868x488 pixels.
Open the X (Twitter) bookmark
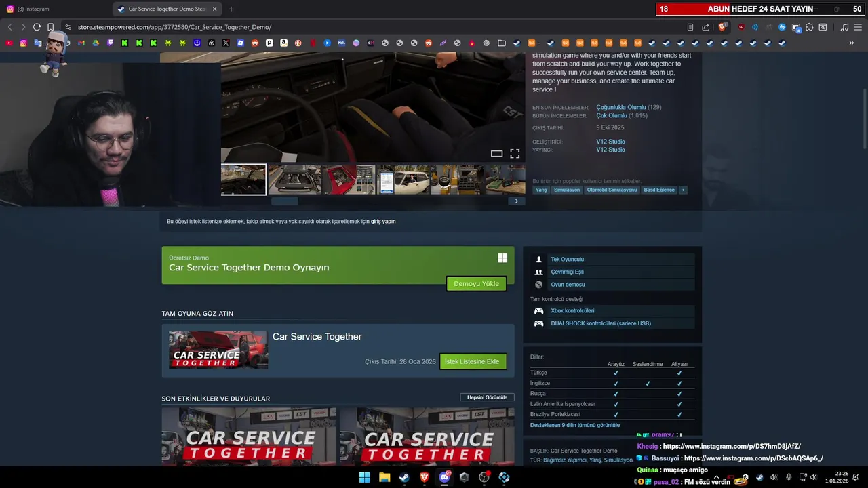point(226,43)
